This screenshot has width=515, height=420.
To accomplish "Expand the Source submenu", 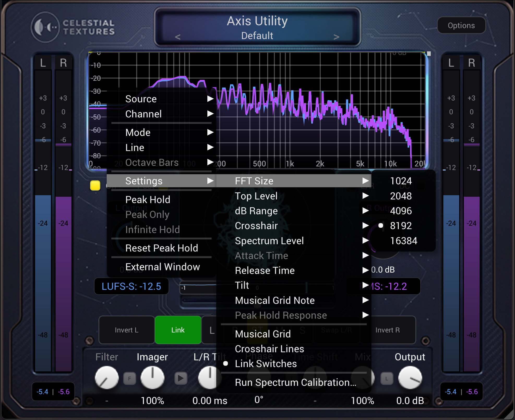I will click(x=161, y=99).
